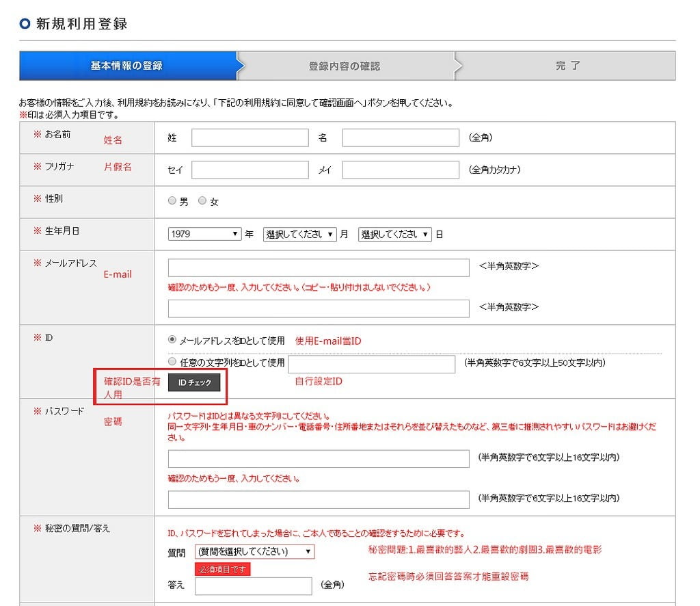Viewport: 700px width, 606px height.
Task: Click the メイ katakana given name field
Action: [400, 169]
